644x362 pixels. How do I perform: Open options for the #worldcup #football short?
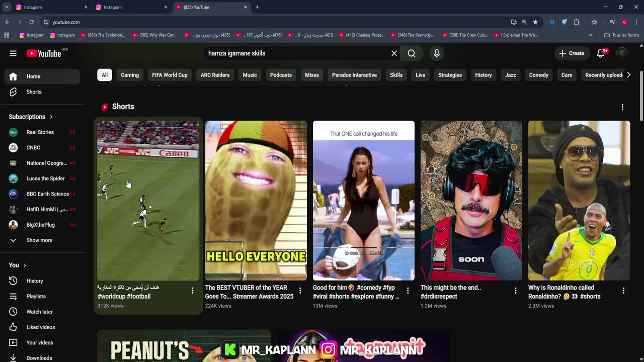coord(192,291)
